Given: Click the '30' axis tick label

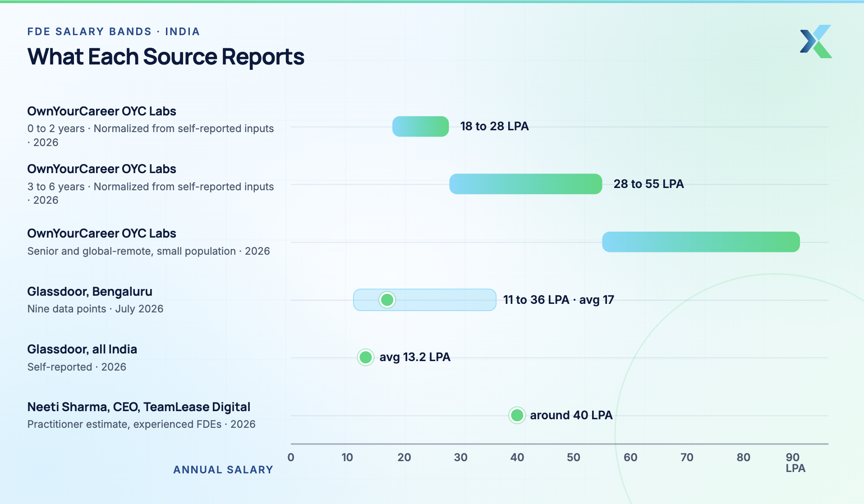Looking at the screenshot, I should 461,458.
